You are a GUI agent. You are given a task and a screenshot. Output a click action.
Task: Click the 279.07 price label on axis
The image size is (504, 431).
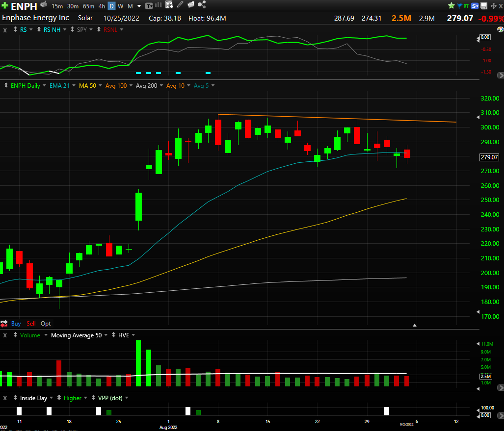tap(489, 157)
